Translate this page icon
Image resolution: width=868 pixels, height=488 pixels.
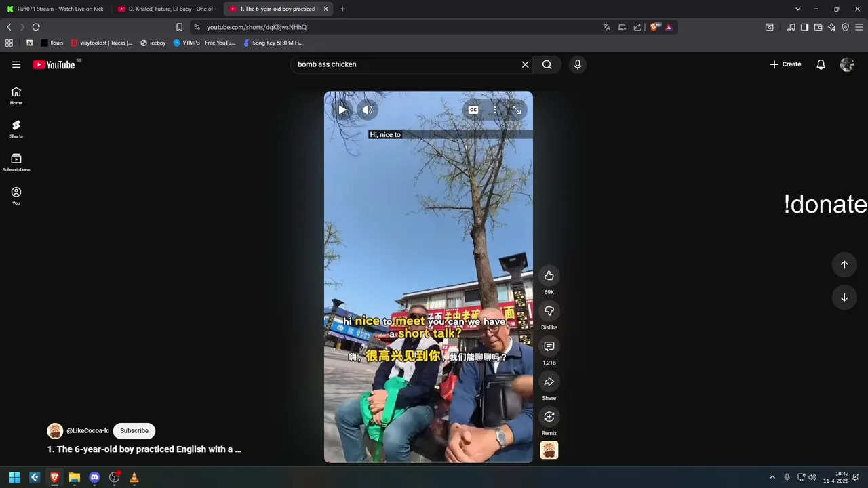click(x=606, y=27)
